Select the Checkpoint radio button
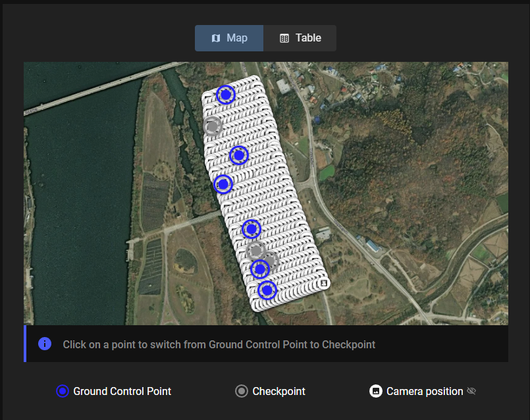Viewport: 530px width, 420px height. pos(241,391)
